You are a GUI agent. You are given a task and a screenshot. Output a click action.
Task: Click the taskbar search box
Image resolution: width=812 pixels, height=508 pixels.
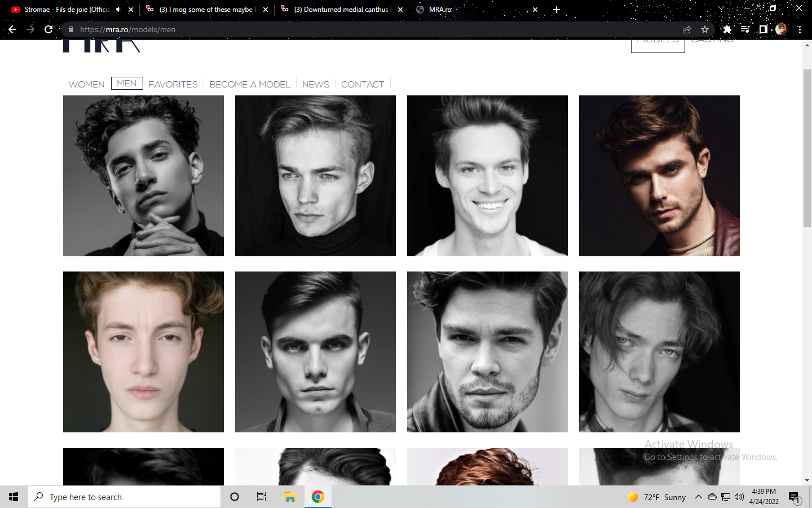124,497
